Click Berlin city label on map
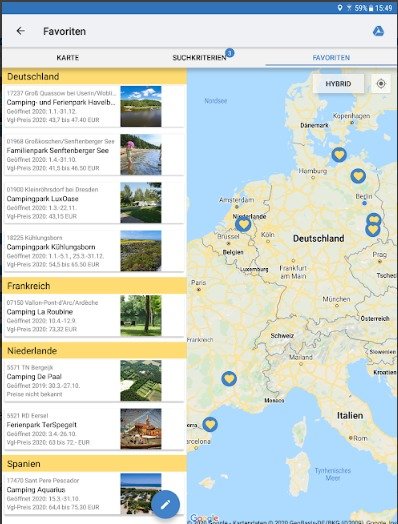Viewport: 398px width, 524px height. 364,196
